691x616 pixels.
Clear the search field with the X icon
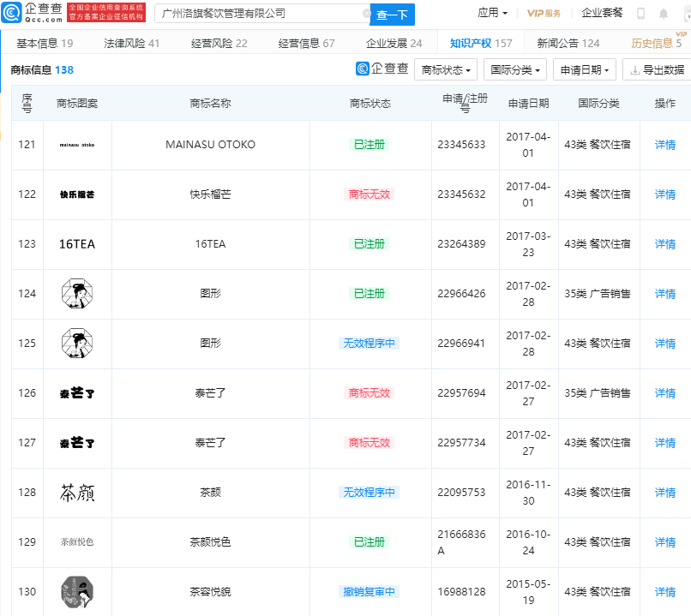coord(366,14)
